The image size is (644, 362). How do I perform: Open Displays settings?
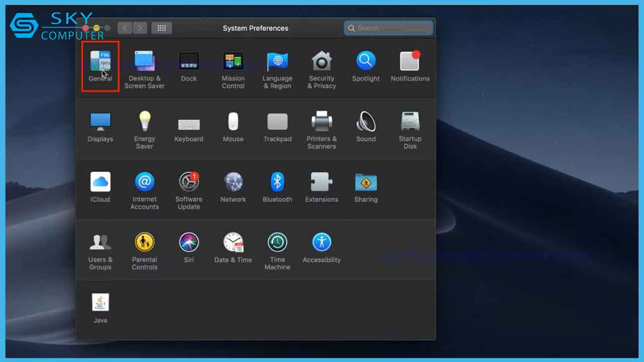100,127
